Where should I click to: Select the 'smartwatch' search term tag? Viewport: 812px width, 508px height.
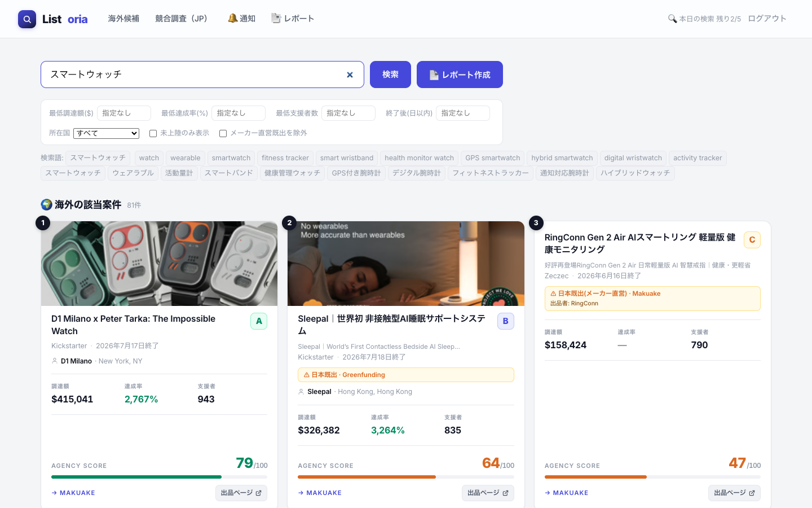click(x=231, y=158)
